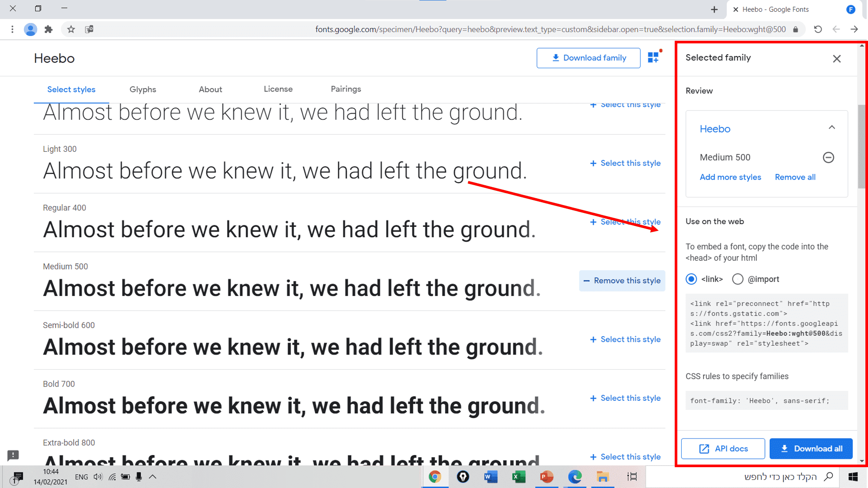The image size is (868, 488).
Task: Click the sidebar vertical scrollbar thumb
Action: (861, 146)
